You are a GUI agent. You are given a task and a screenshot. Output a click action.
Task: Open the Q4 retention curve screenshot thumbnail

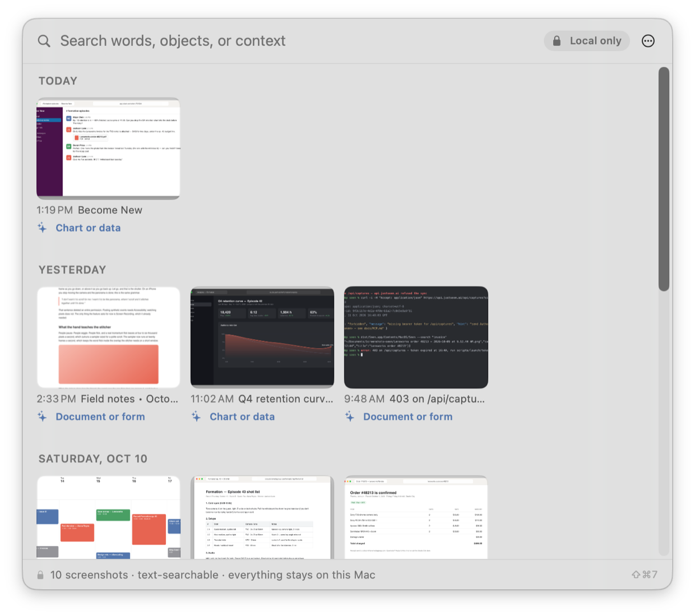(262, 337)
